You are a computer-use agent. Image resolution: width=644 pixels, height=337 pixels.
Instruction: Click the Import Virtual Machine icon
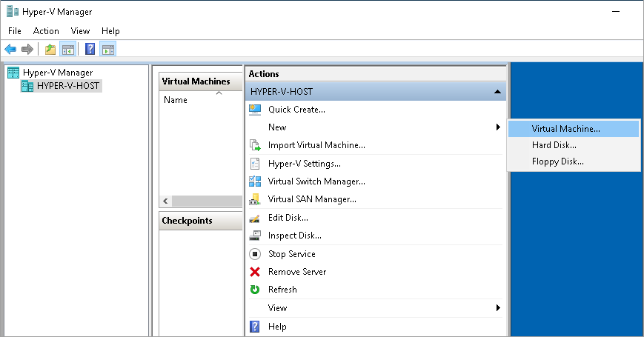coord(255,145)
